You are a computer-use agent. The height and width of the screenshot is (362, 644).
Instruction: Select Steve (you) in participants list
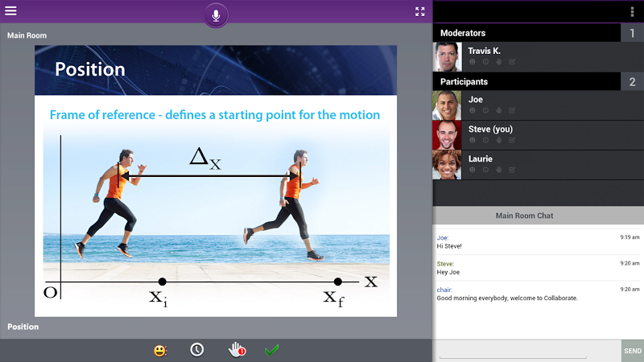[x=538, y=135]
